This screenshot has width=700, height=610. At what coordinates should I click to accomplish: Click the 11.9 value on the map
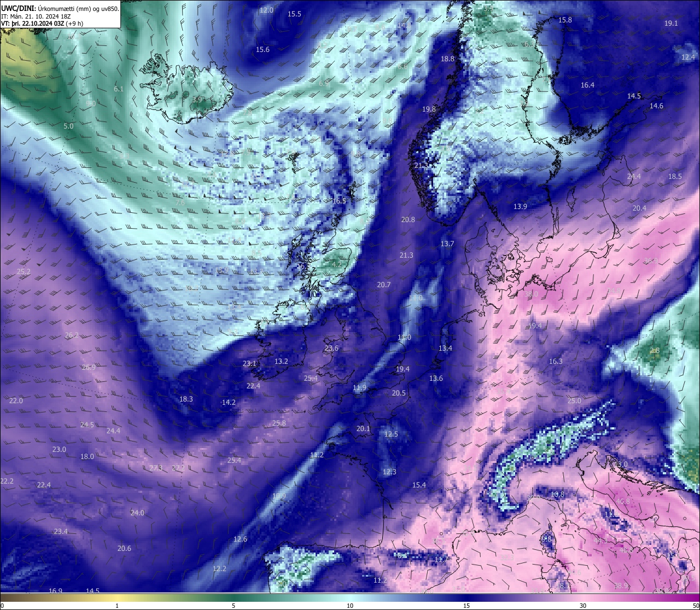click(359, 387)
